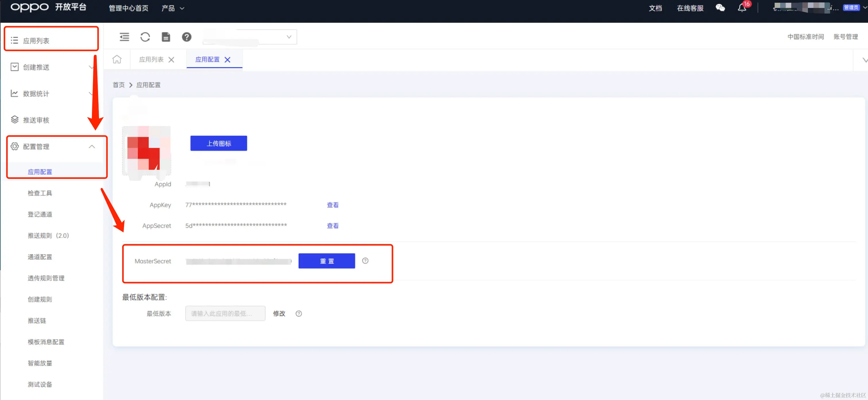Close the 应用列表 tab
The image size is (868, 400).
[x=171, y=60]
